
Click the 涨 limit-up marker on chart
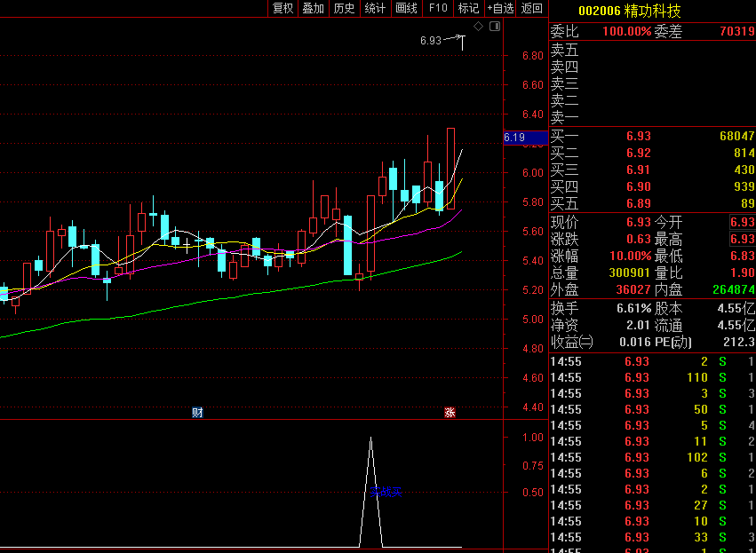point(450,413)
